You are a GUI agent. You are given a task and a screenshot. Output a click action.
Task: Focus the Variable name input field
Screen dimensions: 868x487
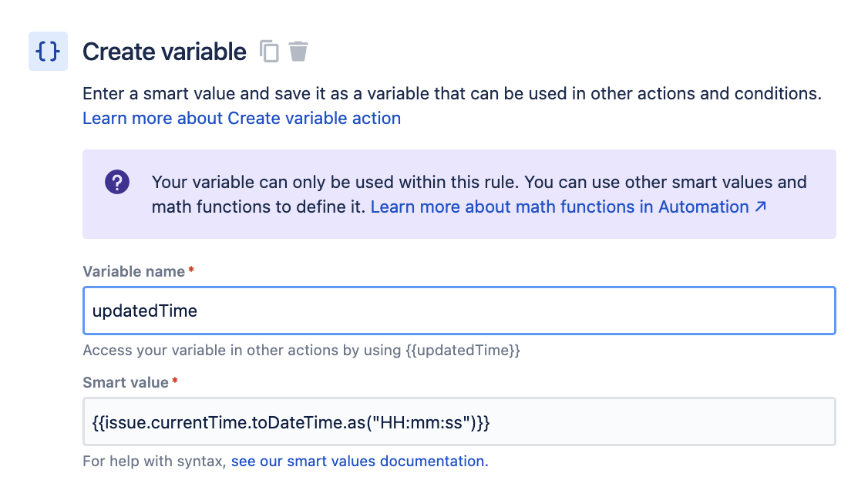459,311
